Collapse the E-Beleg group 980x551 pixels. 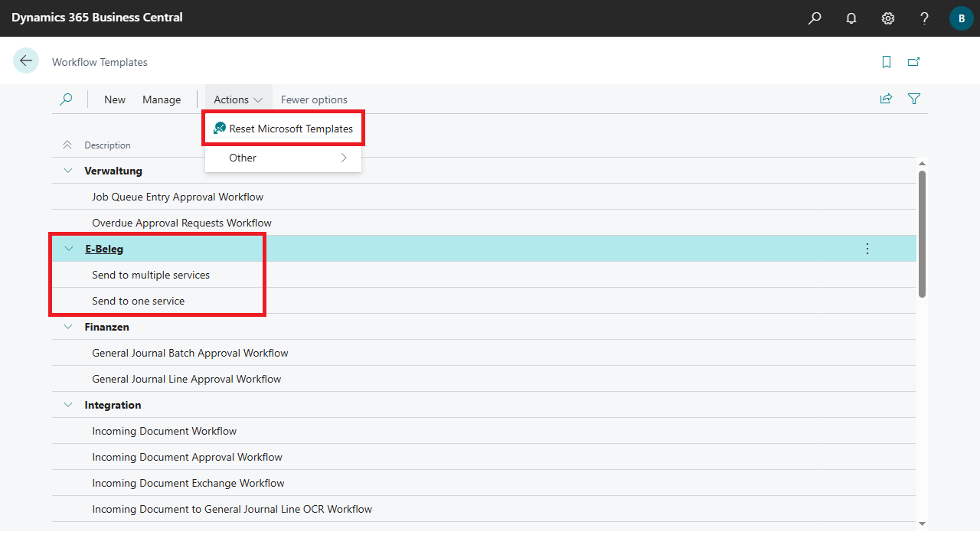click(68, 249)
